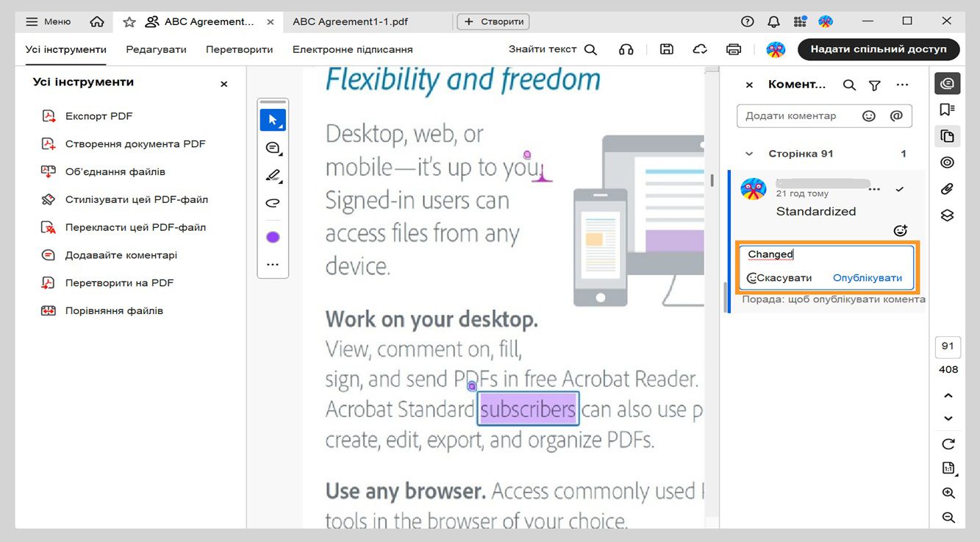Screen dimensions: 980x542
Task: Click the headphones read-aloud icon
Action: [x=626, y=49]
